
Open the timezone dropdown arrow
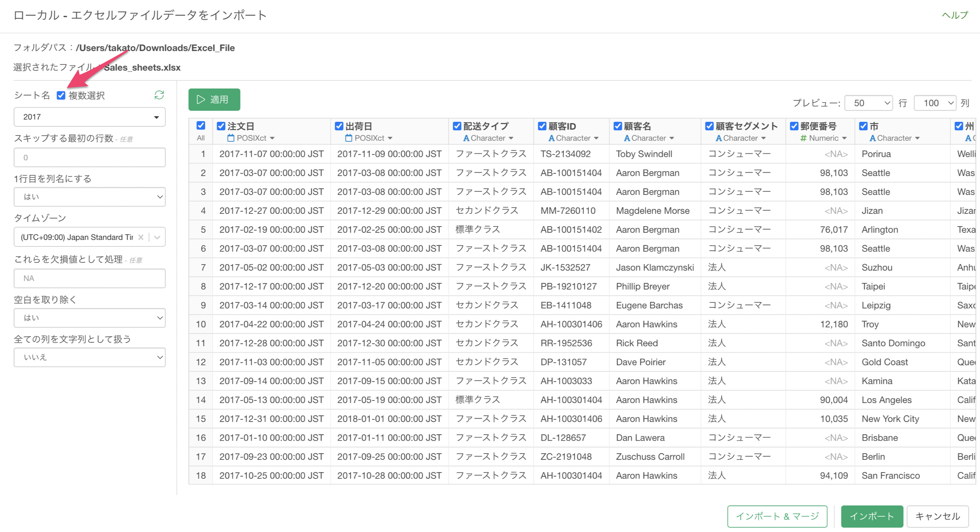coord(157,237)
